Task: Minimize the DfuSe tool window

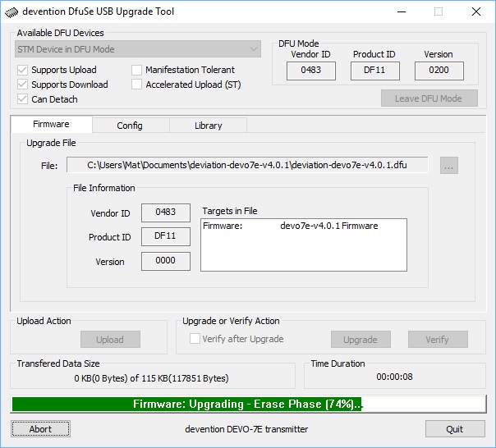Action: click(x=402, y=12)
